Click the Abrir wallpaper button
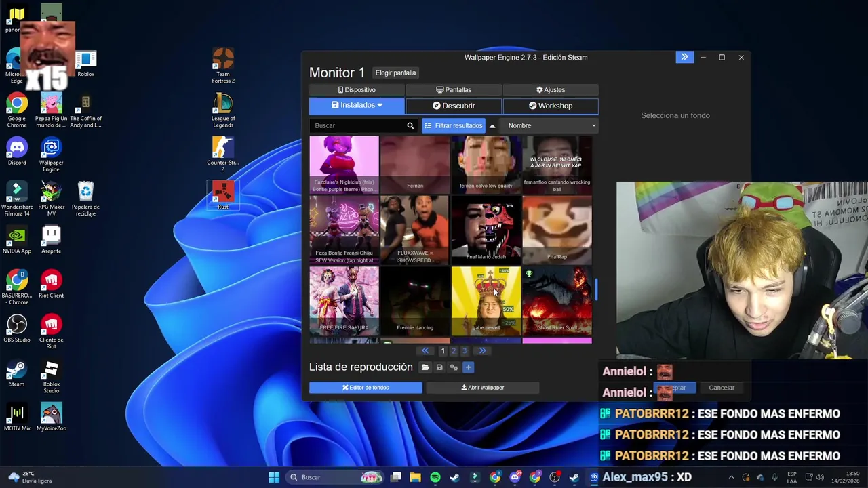This screenshot has width=868, height=488. tap(483, 388)
